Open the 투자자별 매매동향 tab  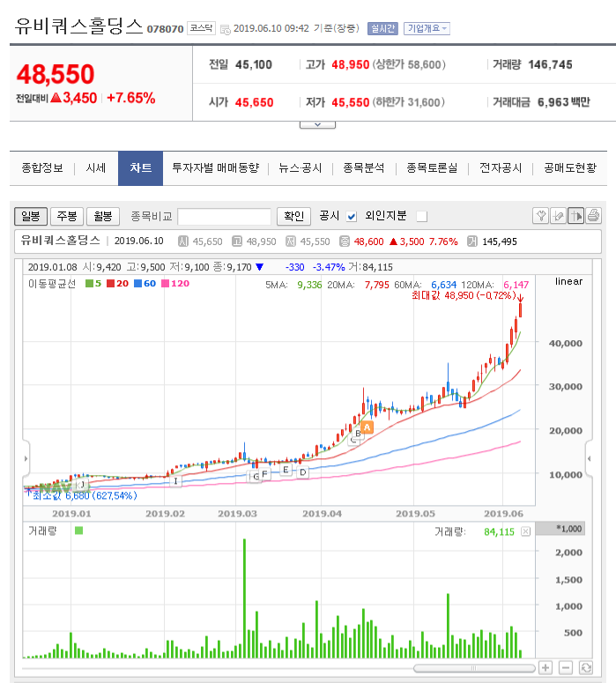tap(216, 168)
